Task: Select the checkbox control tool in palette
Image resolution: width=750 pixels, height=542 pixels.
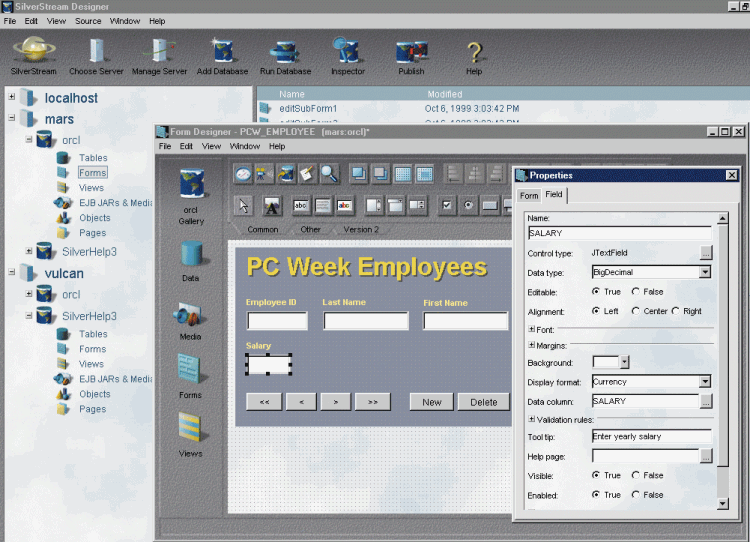Action: tap(447, 206)
